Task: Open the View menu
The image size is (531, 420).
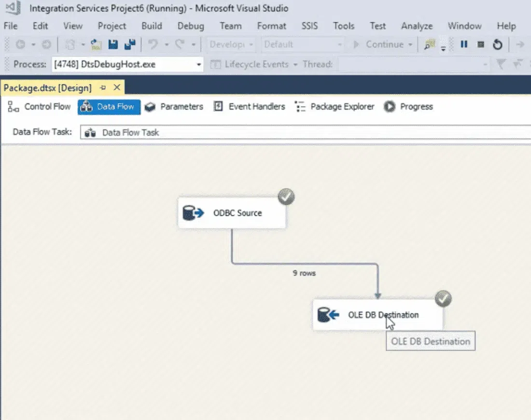Action: point(73,26)
